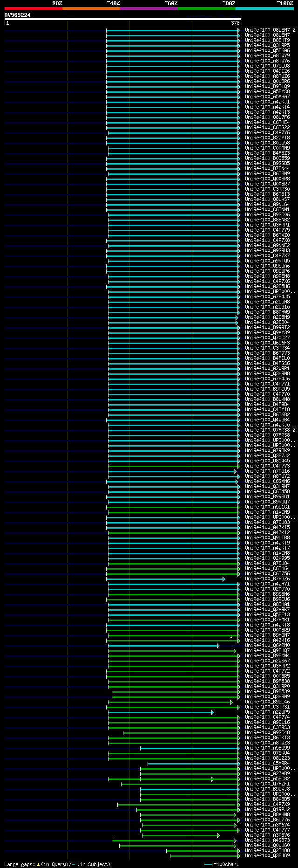Click the green ~80% identity legend bar

click(207, 8)
